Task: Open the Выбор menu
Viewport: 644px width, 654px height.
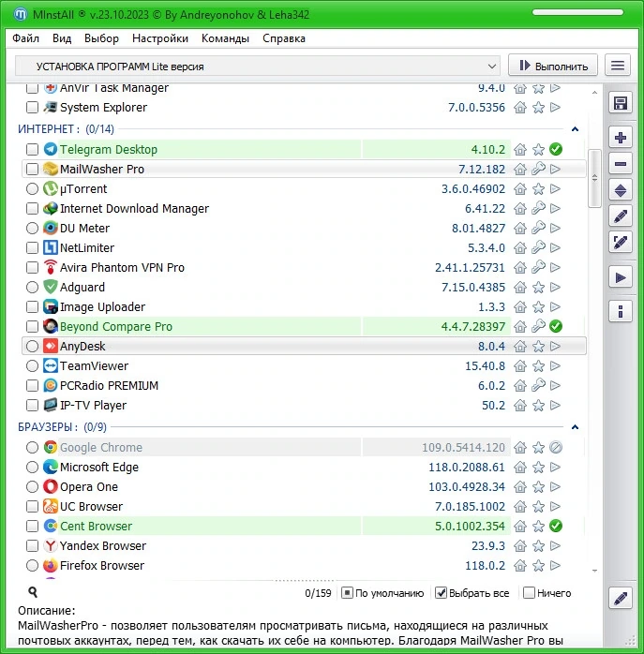Action: coord(101,38)
